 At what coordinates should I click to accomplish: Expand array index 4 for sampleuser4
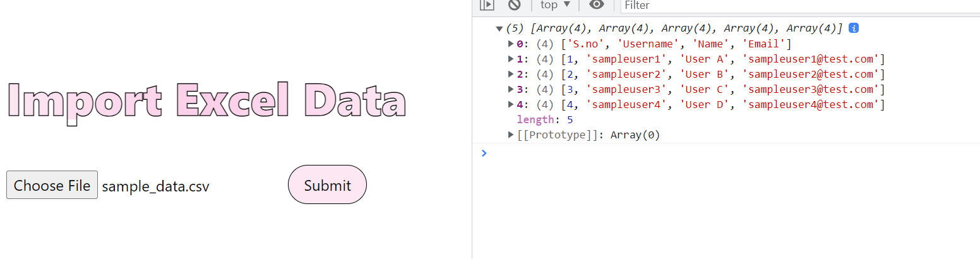511,104
